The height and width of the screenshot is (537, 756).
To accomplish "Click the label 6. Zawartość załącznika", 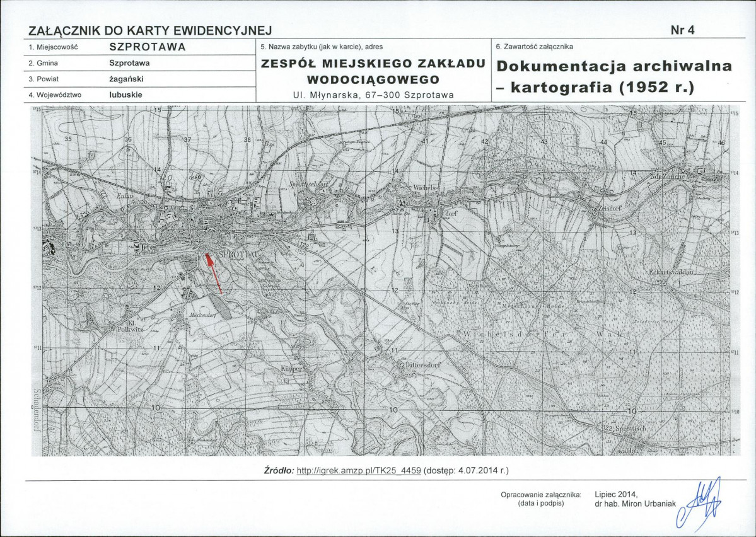I will [x=534, y=47].
